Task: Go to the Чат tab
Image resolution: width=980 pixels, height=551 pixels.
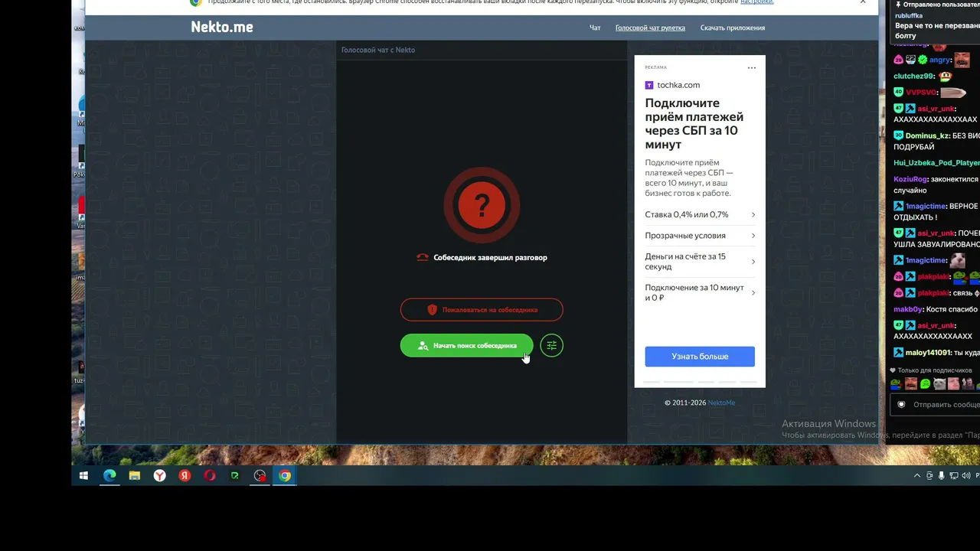Action: tap(595, 28)
